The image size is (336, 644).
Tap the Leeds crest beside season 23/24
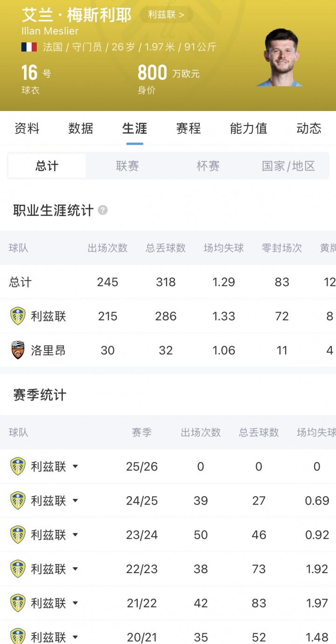pyautogui.click(x=18, y=535)
